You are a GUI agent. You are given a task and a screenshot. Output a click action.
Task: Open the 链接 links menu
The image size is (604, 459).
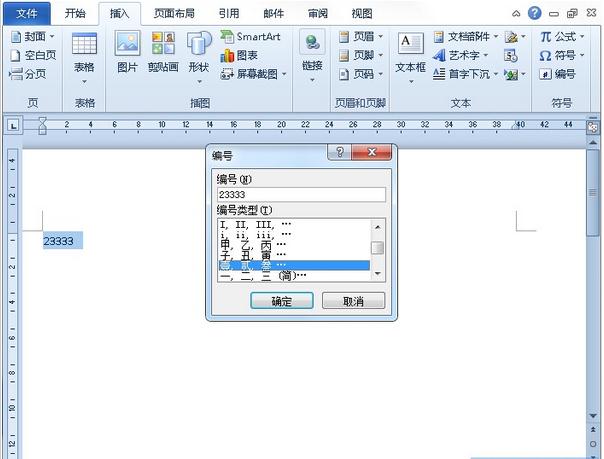coord(312,56)
